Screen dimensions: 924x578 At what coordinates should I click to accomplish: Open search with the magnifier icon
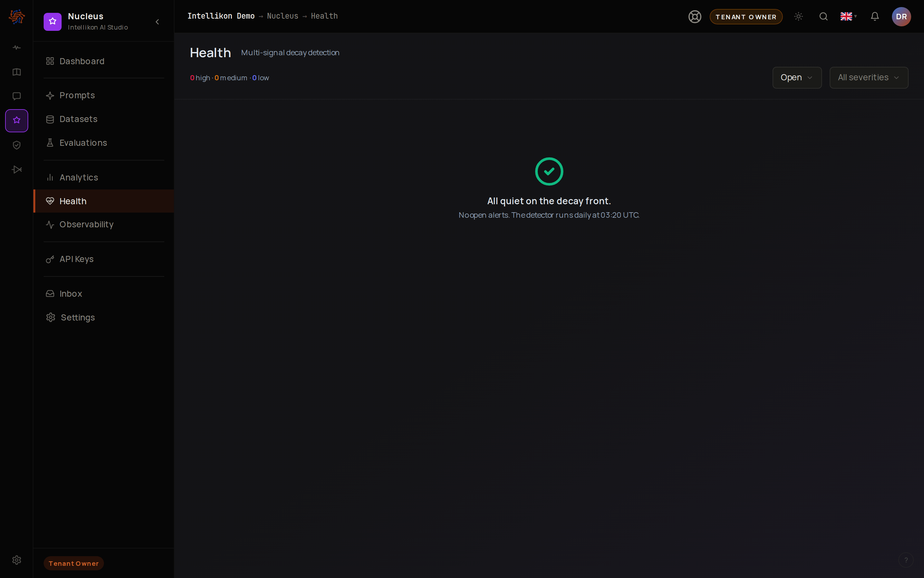pos(824,16)
